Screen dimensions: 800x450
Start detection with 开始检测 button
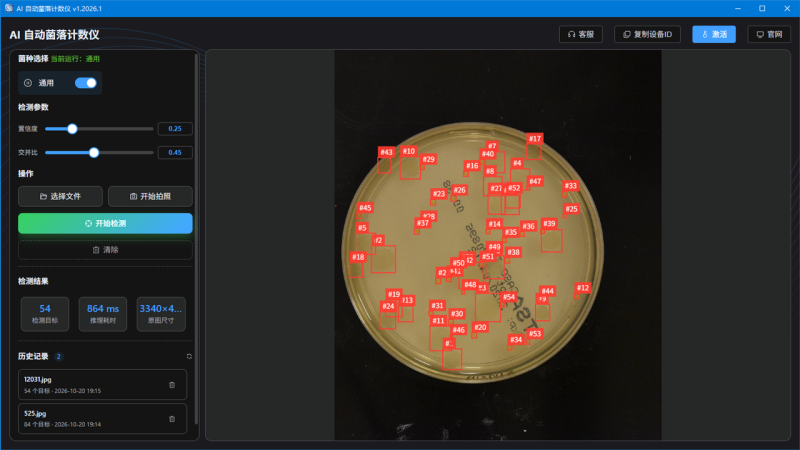tap(105, 223)
